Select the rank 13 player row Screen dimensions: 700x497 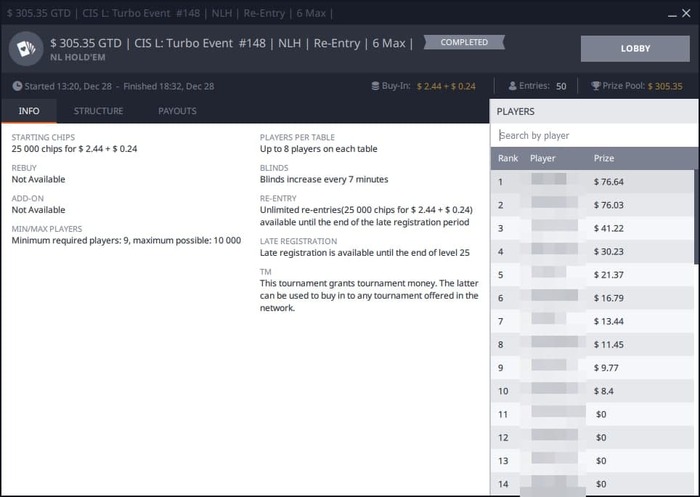(592, 460)
